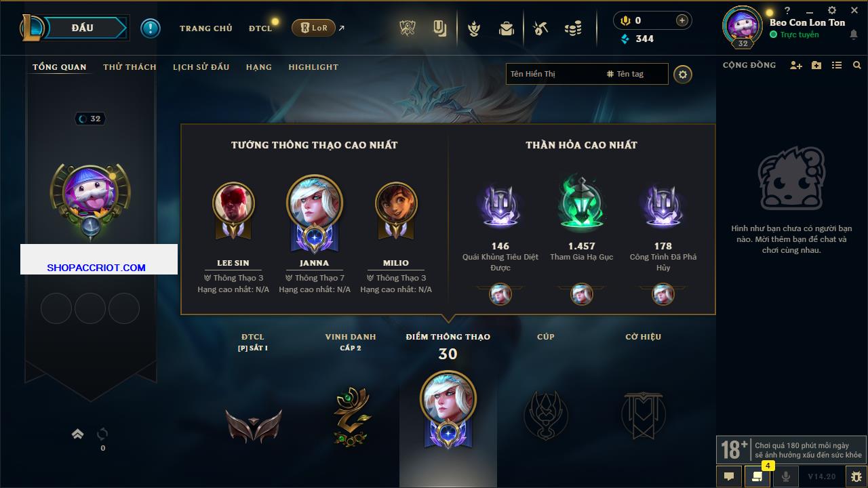Expand the profile level up arrows

78,434
